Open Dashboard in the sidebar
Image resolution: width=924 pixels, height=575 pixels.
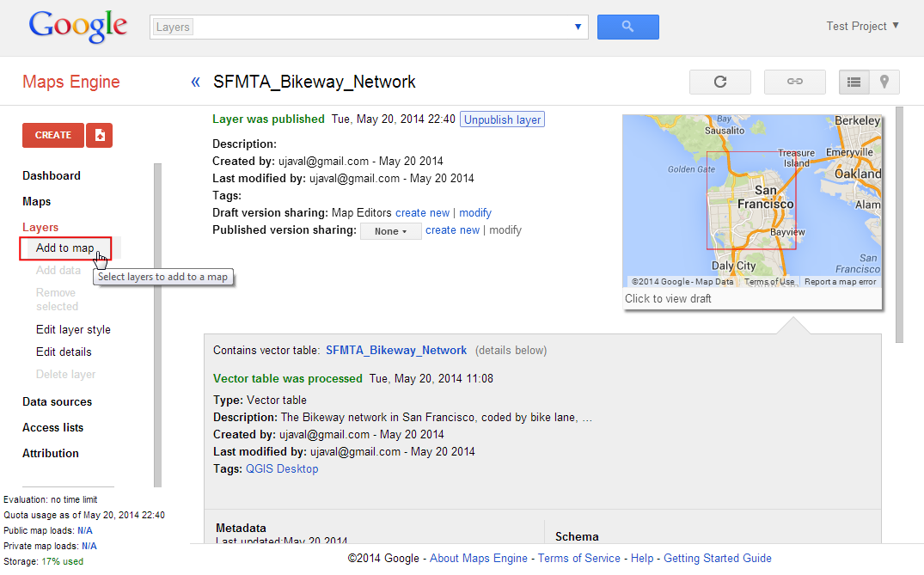click(x=52, y=175)
